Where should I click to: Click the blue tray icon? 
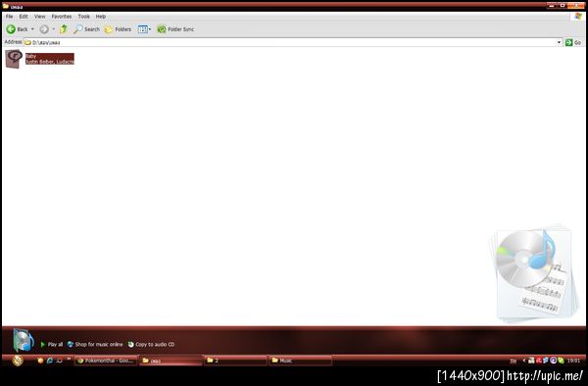point(546,361)
